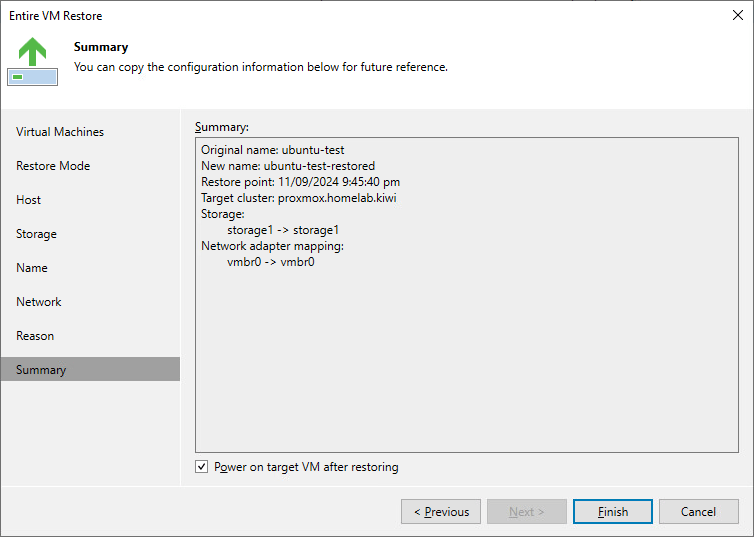Viewport: 754px width, 537px height.
Task: Click the New name ubuntu-test-restored line
Action: pyautogui.click(x=288, y=166)
